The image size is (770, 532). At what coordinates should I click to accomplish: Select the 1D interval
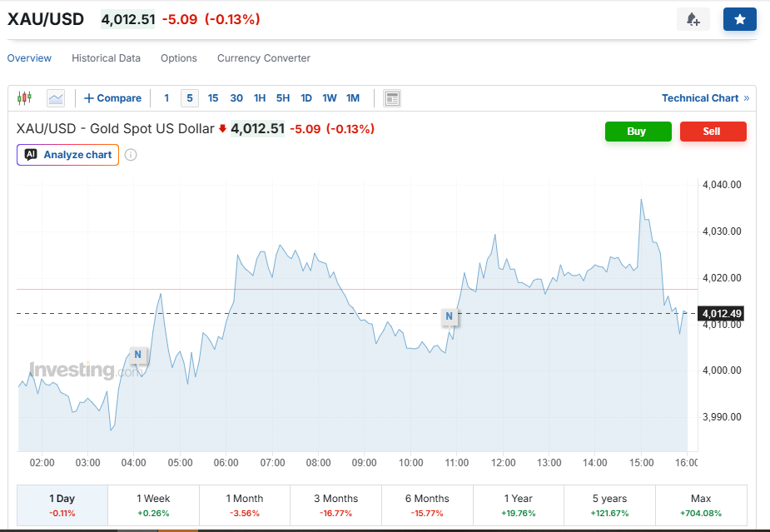pyautogui.click(x=306, y=98)
